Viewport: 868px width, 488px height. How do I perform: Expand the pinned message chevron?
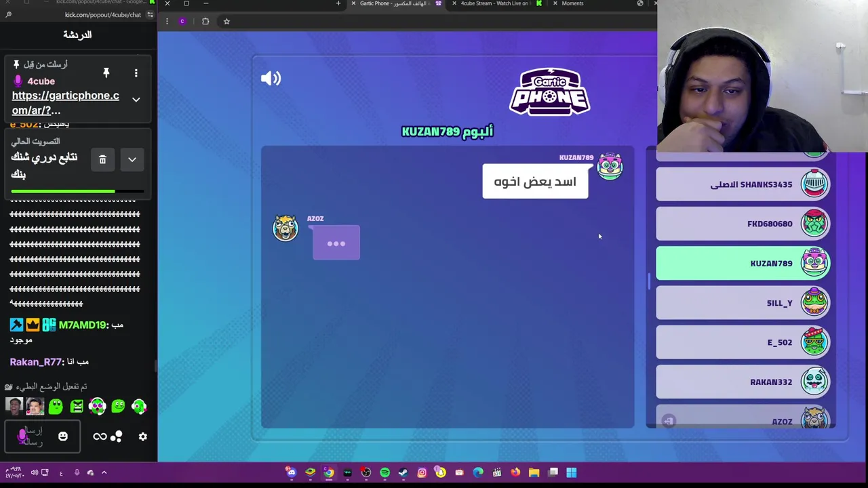[136, 100]
